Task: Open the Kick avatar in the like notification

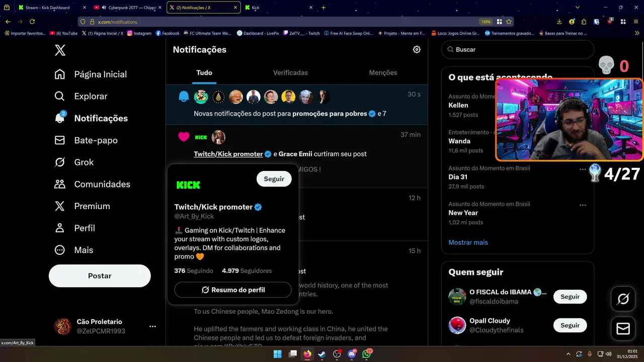Action: click(x=201, y=137)
